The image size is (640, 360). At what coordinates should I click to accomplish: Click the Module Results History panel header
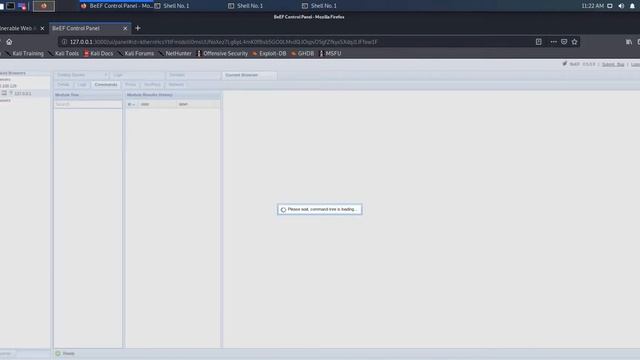tap(173, 95)
